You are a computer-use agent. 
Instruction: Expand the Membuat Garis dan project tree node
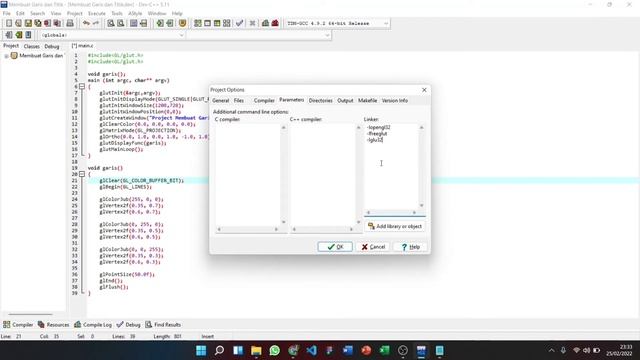point(6,56)
